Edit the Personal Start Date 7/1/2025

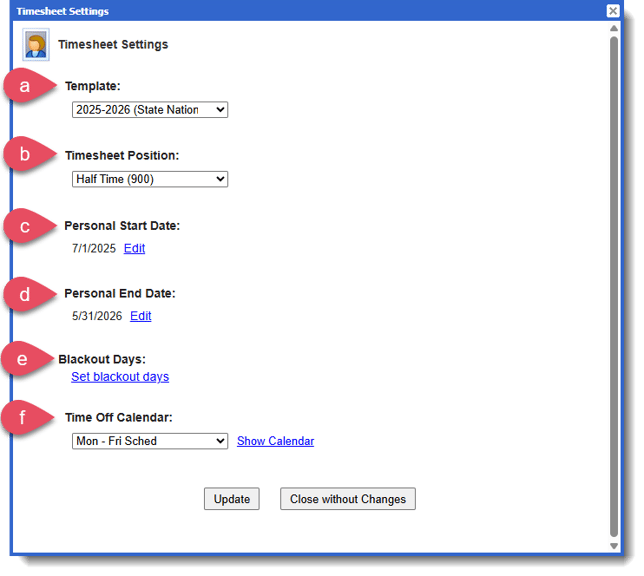tap(134, 248)
